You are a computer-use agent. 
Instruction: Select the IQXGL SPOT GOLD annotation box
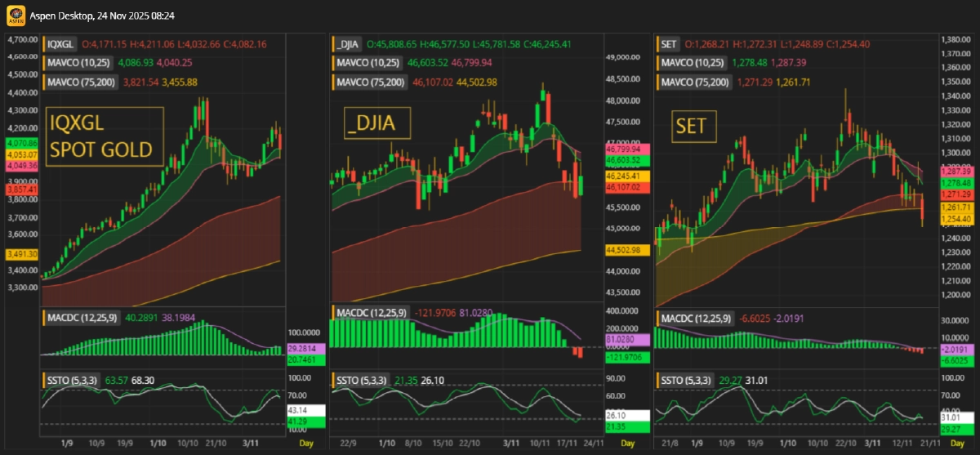[105, 137]
